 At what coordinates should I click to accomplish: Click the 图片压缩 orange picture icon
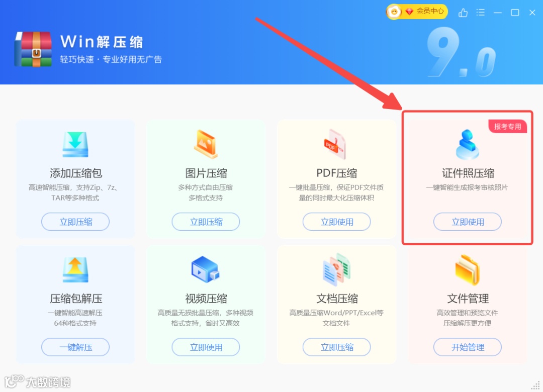pyautogui.click(x=206, y=144)
